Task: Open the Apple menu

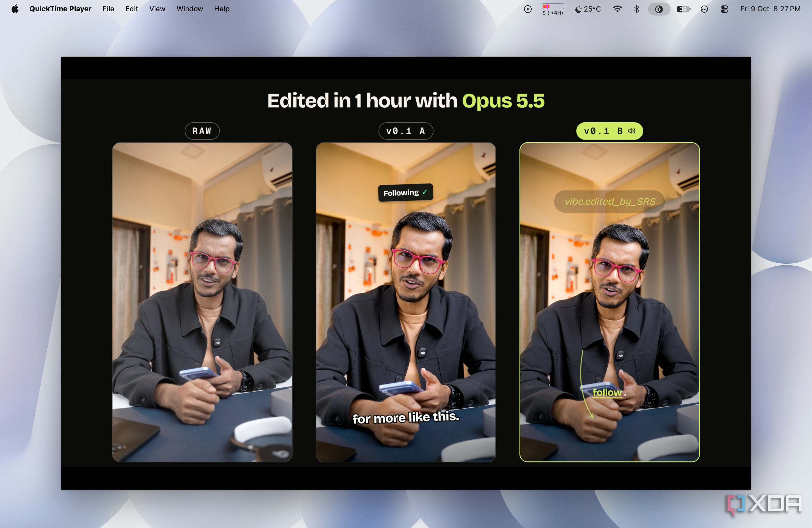Action: tap(15, 9)
